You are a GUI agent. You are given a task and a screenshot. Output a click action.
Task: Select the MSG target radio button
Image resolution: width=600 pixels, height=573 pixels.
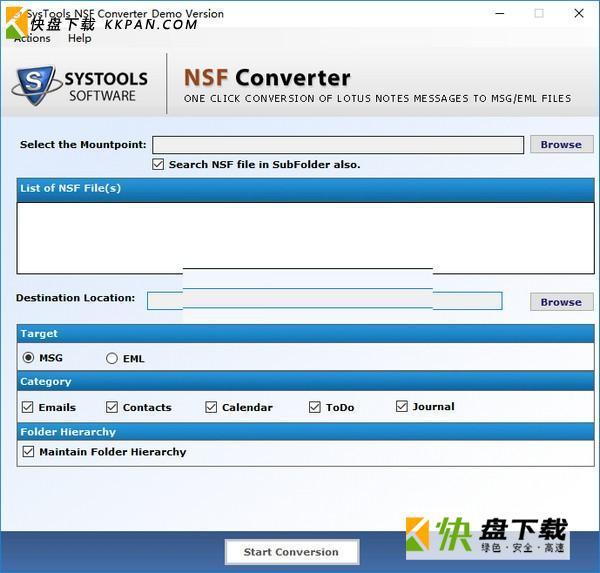coord(28,358)
